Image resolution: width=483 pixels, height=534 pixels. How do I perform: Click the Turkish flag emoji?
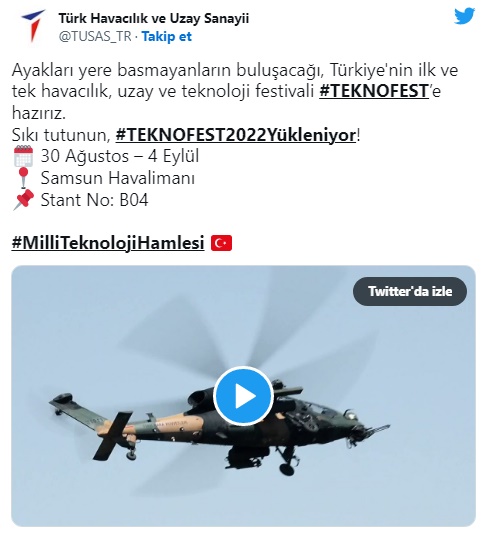(x=221, y=243)
